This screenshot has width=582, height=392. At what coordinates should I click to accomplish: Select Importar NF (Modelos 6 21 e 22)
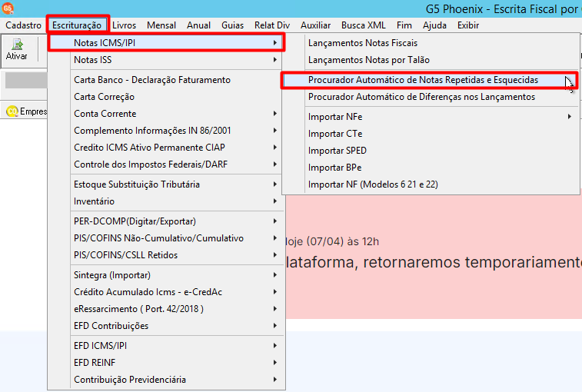[431, 184]
